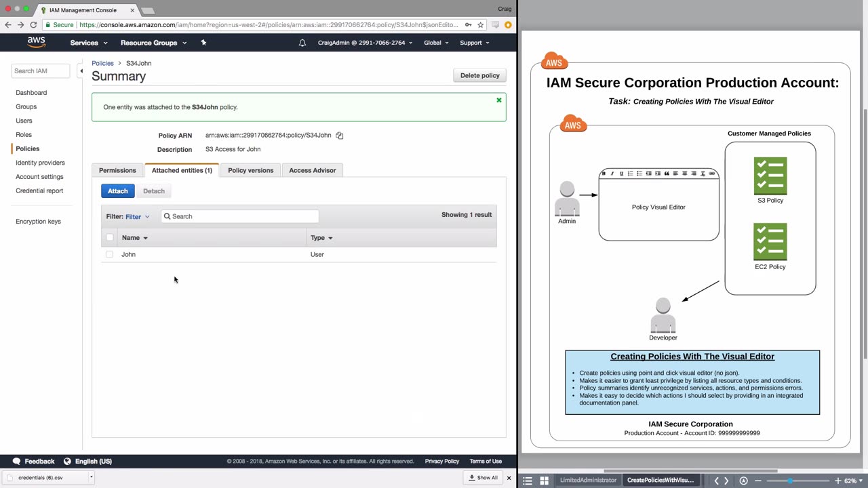Check the select-all checkbox in table header
The width and height of the screenshot is (868, 488).
coord(110,238)
